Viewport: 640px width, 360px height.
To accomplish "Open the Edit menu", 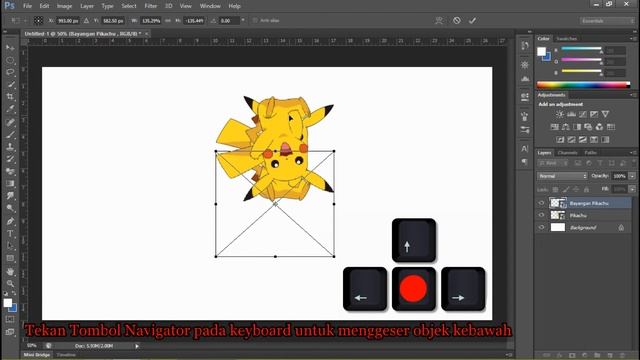I will point(44,6).
